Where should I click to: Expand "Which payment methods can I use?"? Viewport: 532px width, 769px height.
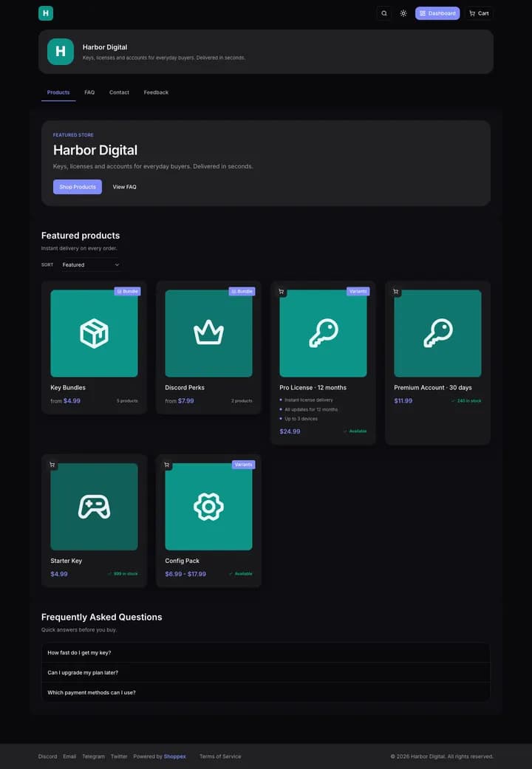(266, 692)
